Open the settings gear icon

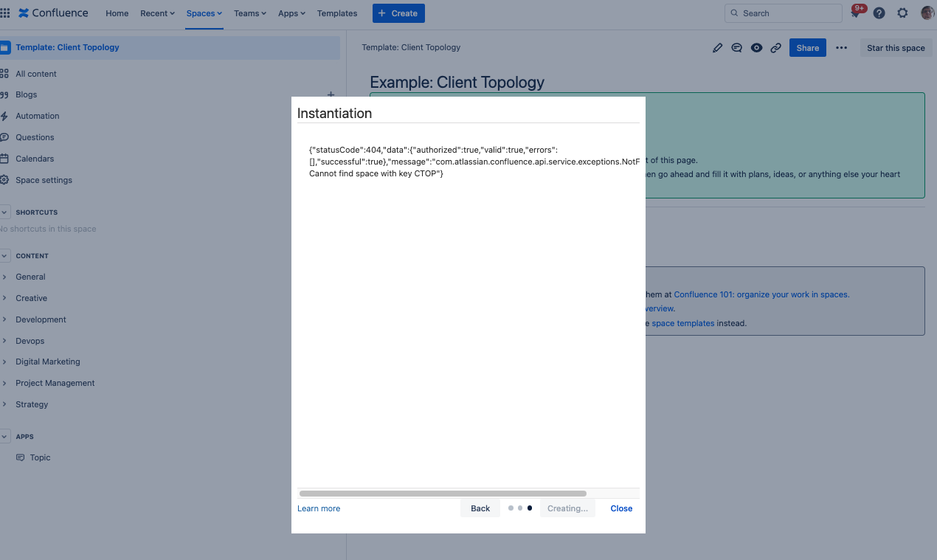pos(902,13)
